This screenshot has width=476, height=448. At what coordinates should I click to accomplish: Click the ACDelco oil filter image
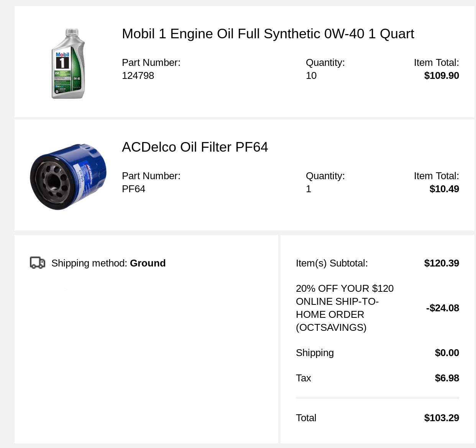coord(68,177)
